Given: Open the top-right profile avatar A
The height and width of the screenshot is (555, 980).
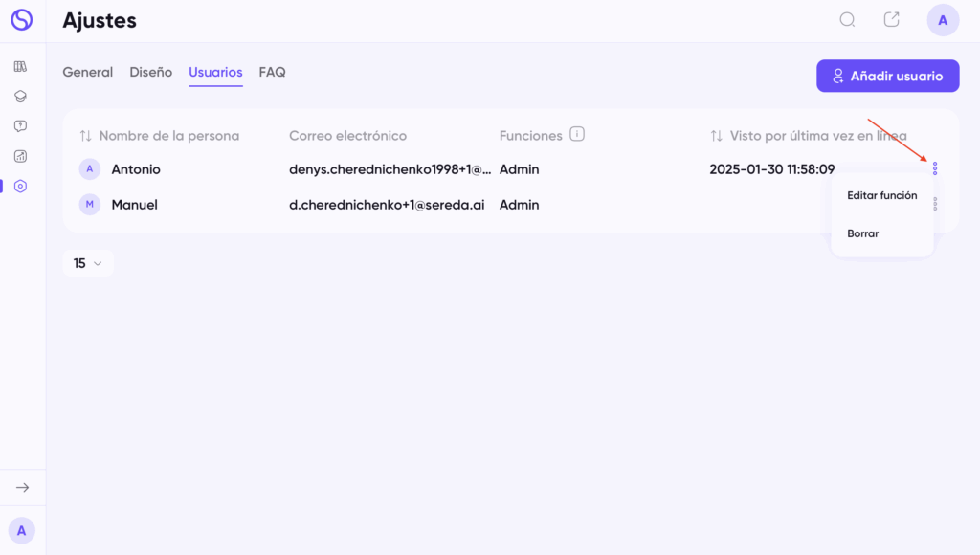Looking at the screenshot, I should (x=943, y=20).
